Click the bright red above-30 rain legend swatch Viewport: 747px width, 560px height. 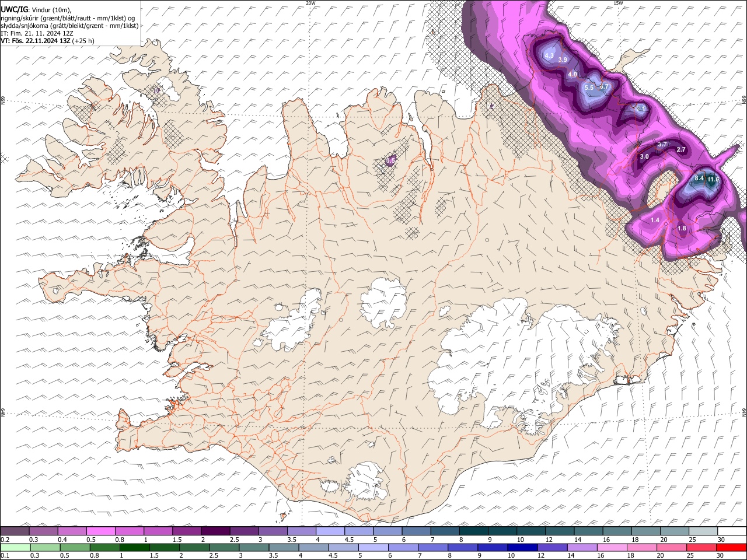(x=732, y=547)
